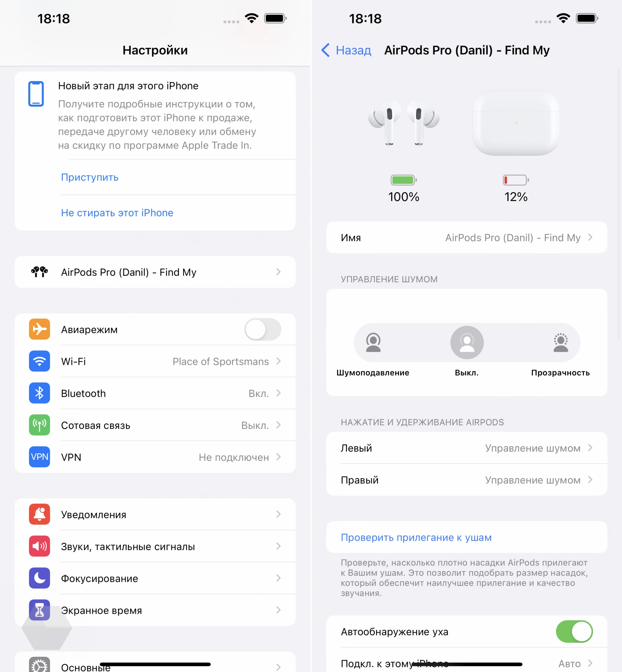This screenshot has height=672, width=622.
Task: Expand Левый press-and-hold AirPods setting
Action: [466, 447]
